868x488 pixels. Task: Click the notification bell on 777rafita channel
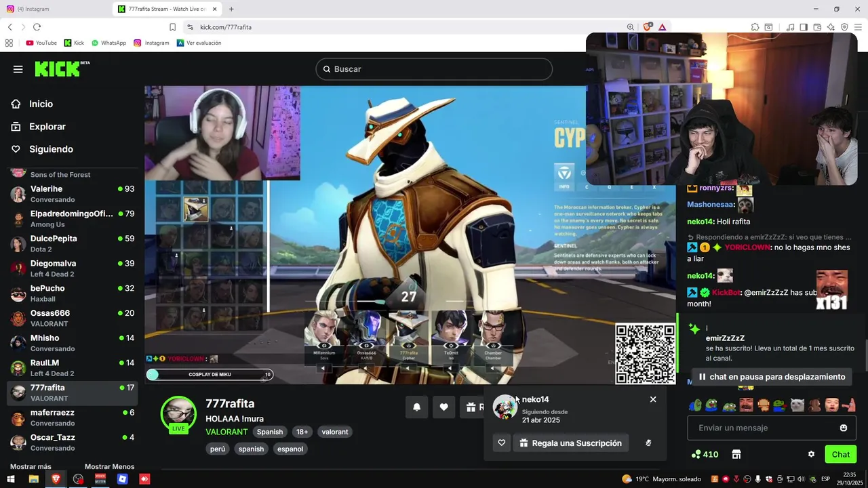(417, 407)
